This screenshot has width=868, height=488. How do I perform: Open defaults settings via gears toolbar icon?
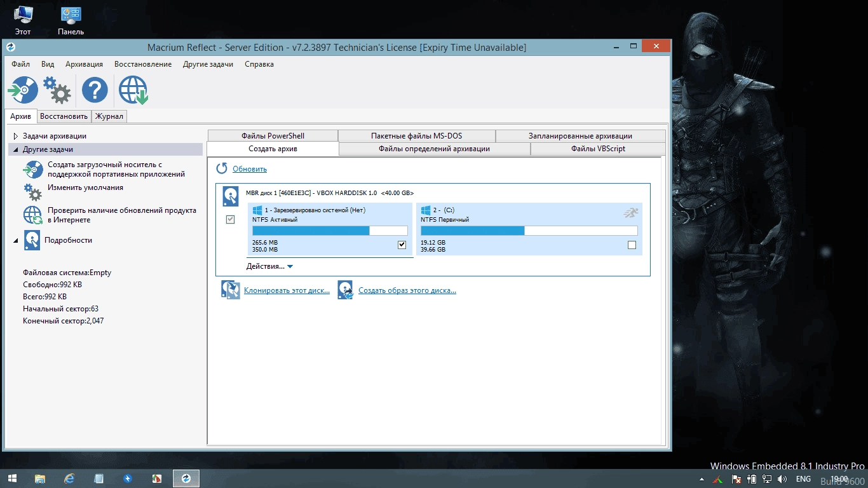(x=57, y=90)
